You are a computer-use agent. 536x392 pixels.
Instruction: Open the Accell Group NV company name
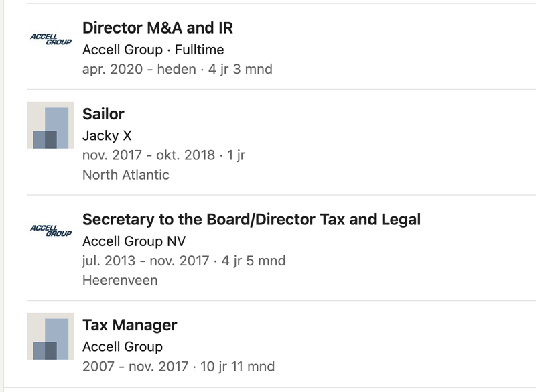pos(134,241)
